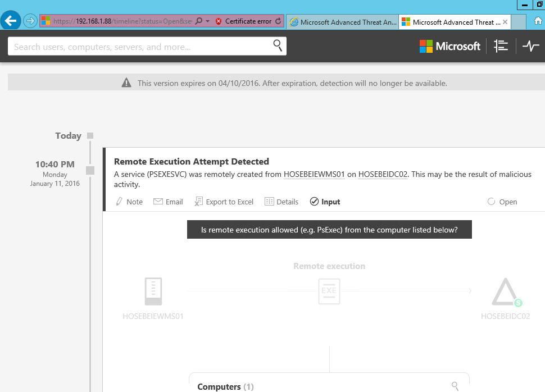Open the address bar search magnifier
This screenshot has width=545, height=392.
(x=199, y=21)
